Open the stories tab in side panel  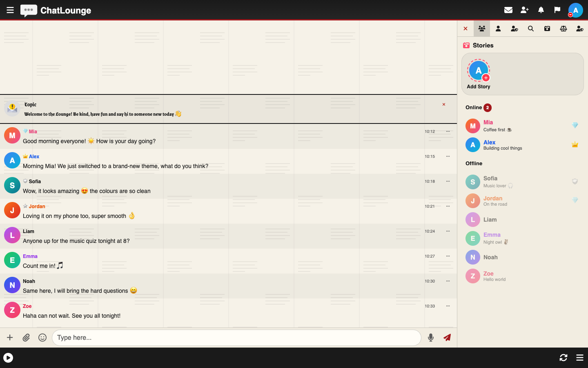click(x=547, y=29)
